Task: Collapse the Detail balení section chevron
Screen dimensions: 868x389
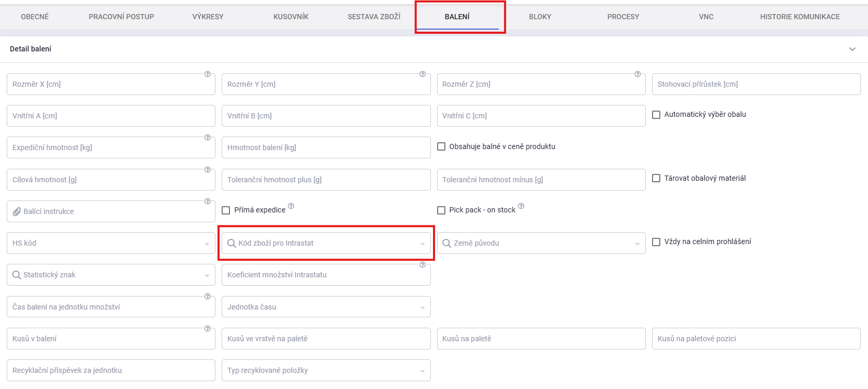Action: click(852, 49)
